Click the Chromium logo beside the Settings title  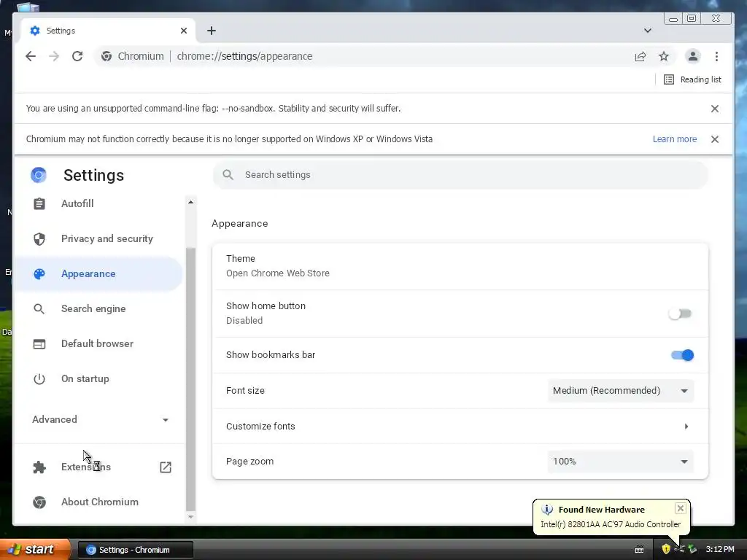coord(39,175)
